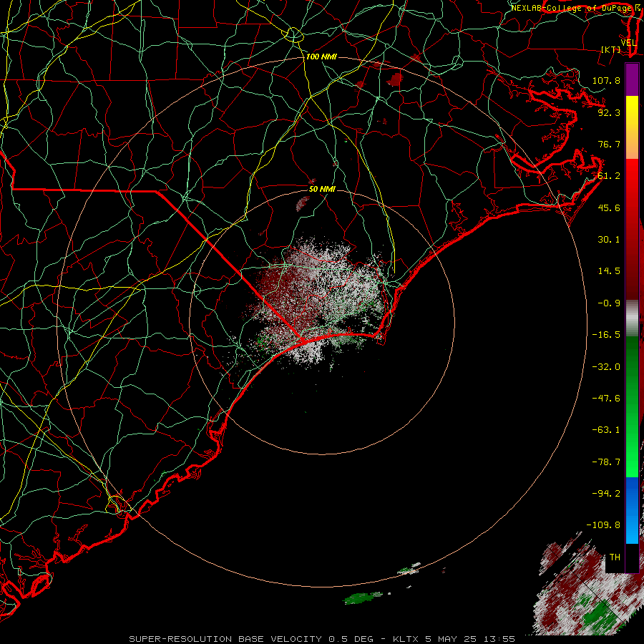Select the -94.2 scale label
Image resolution: width=644 pixels, height=644 pixels.
click(606, 494)
